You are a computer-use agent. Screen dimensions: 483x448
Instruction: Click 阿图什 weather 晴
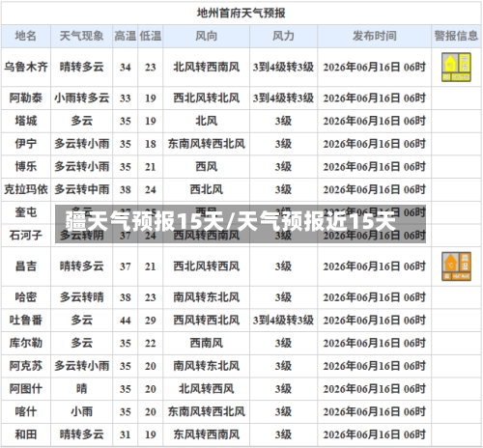(81, 389)
